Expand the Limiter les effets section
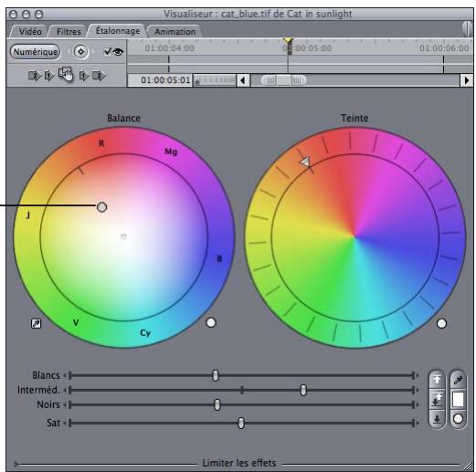The image size is (476, 472). coord(16,464)
